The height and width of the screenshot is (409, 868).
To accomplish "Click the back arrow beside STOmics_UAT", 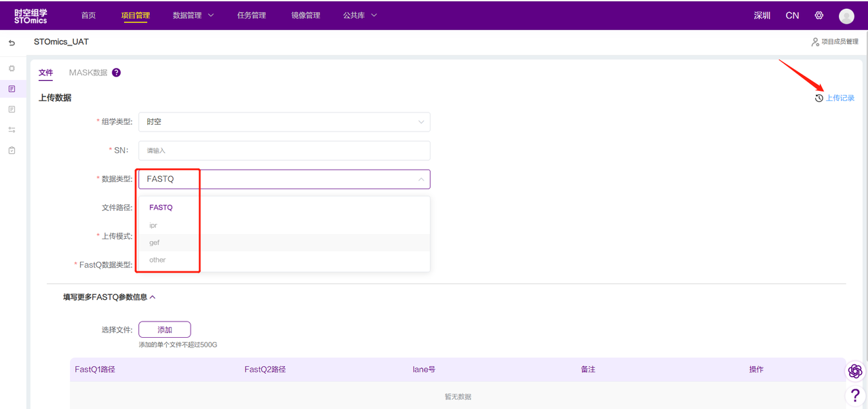I will [x=12, y=43].
